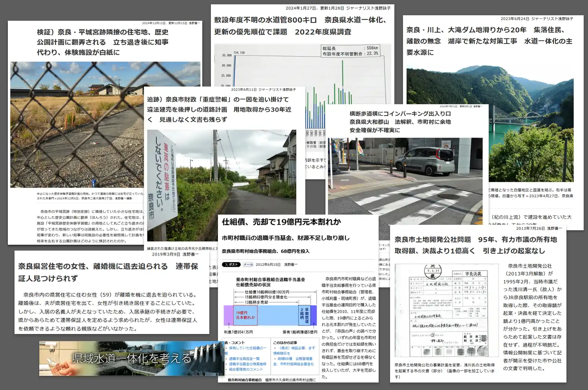The width and height of the screenshot is (588, 390).
Task: Open the 総額88億 会館管理基金 link
Action: coord(294,361)
